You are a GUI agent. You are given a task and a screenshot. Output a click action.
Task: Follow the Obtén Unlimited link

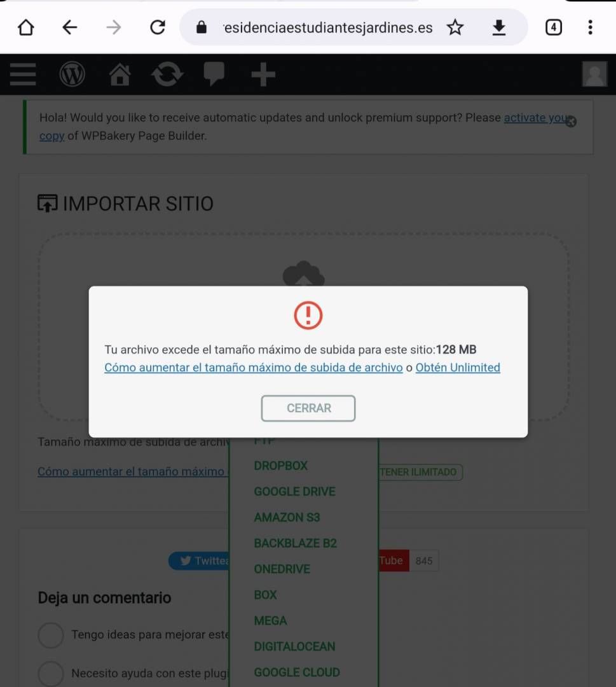click(458, 368)
